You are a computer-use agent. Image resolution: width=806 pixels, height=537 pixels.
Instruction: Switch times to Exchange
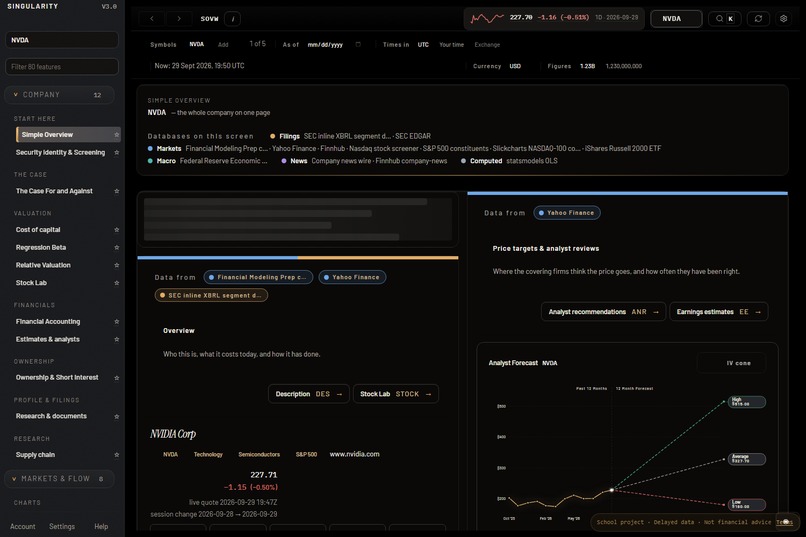(x=487, y=45)
